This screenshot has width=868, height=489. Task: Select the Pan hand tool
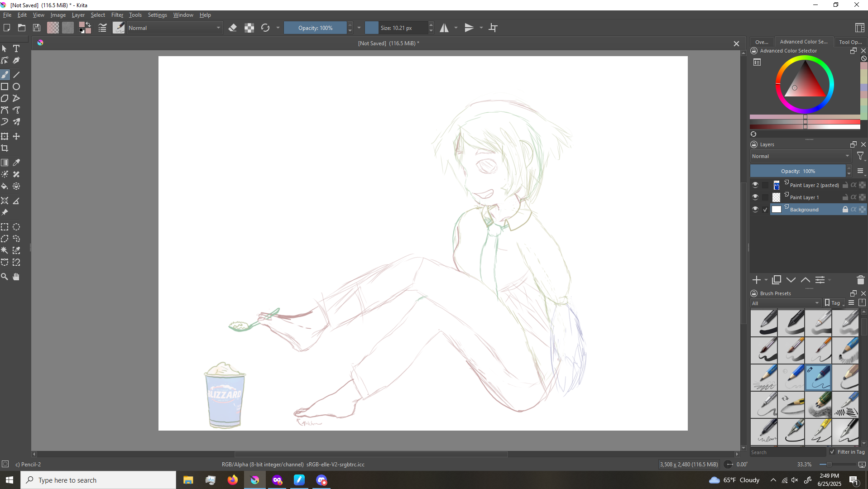16,277
